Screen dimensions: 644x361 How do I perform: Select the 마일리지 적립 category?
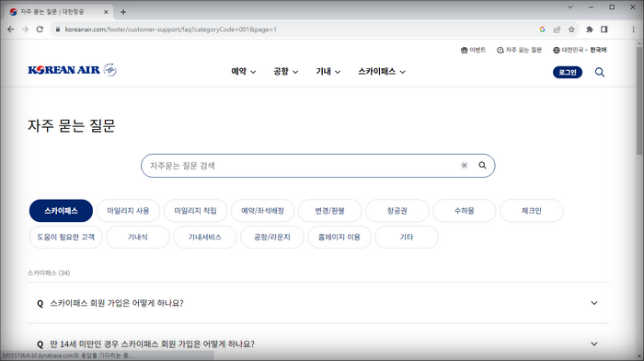[195, 211]
